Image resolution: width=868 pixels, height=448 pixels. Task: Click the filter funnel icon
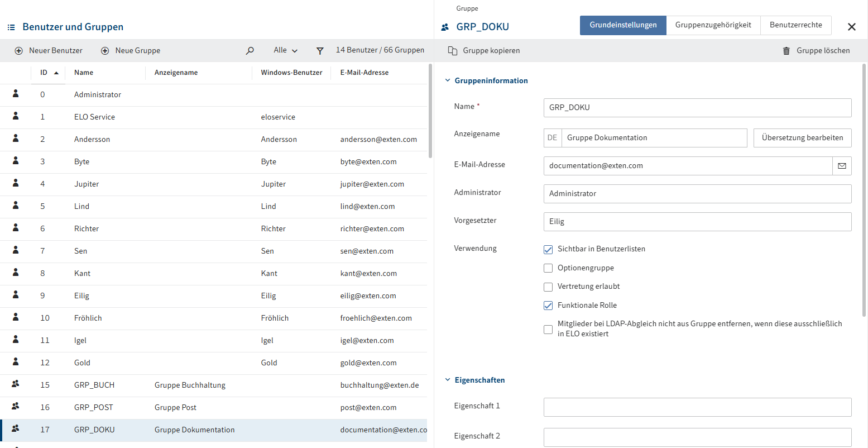click(x=320, y=51)
